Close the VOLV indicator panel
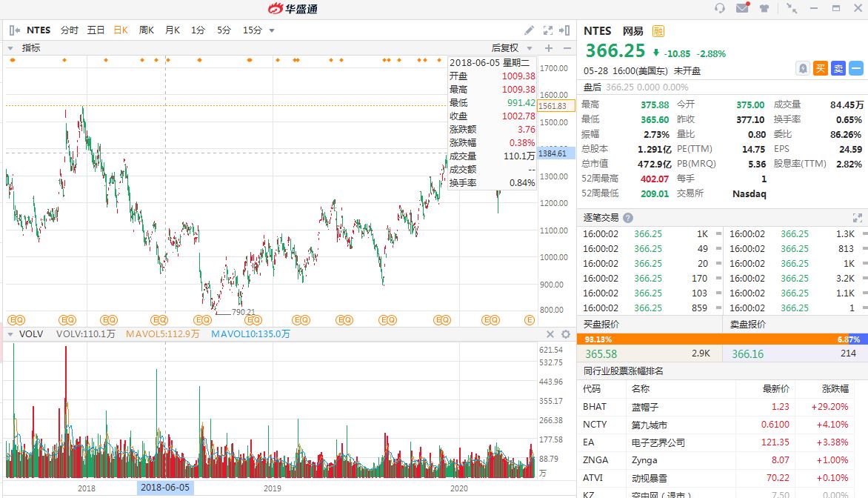Image resolution: width=868 pixels, height=498 pixels. (550, 334)
